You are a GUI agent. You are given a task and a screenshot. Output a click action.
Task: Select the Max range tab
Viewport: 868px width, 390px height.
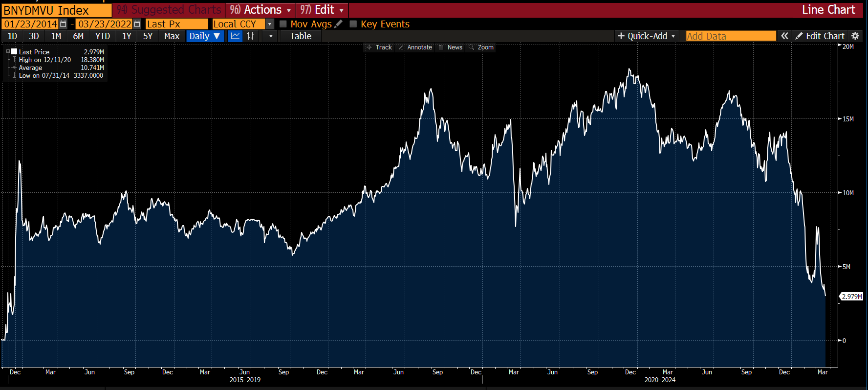172,36
